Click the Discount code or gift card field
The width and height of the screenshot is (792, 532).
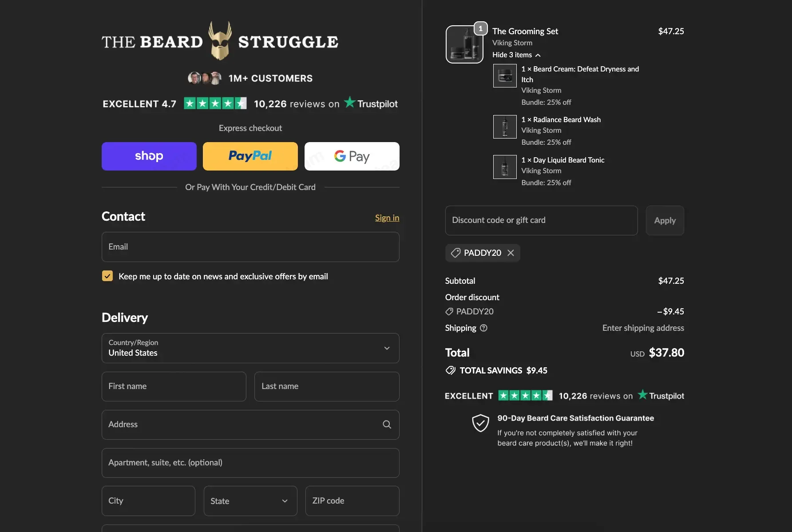[542, 220]
